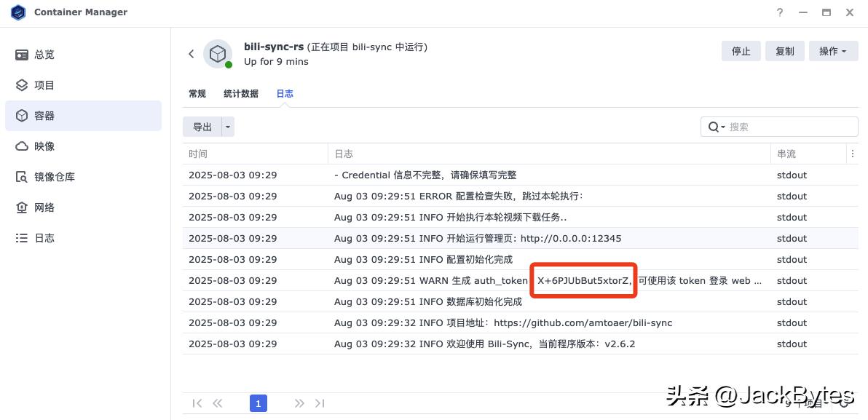Open 映像 images in sidebar

pyautogui.click(x=83, y=146)
